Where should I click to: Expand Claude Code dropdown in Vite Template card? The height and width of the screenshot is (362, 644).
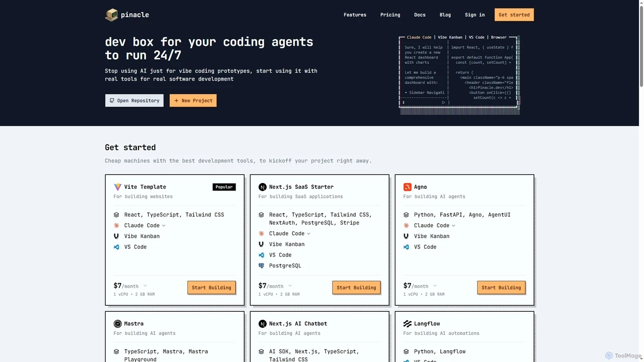[x=164, y=226]
